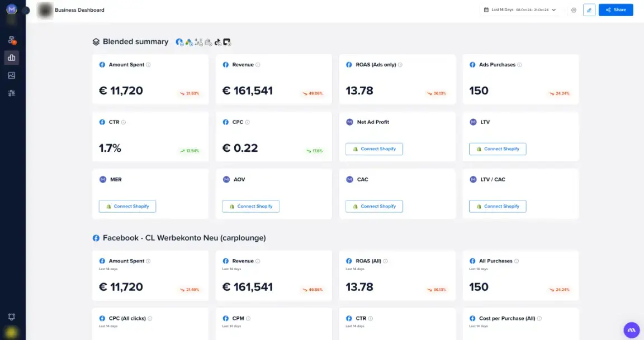Open the settings sliders icon in the sidebar
Screen dimensions: 644x340
(x=11, y=93)
